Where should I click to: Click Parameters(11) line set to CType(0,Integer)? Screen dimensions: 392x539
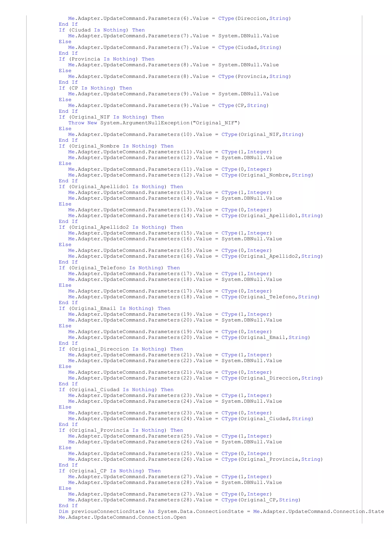pos(170,169)
